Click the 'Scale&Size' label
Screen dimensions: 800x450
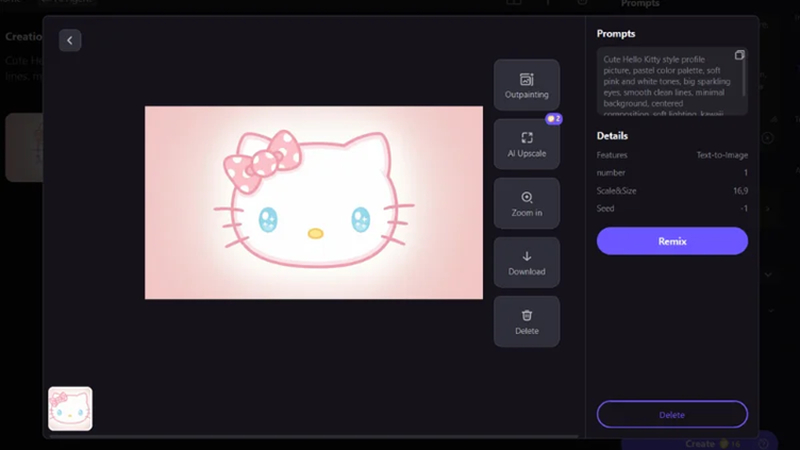tap(616, 191)
